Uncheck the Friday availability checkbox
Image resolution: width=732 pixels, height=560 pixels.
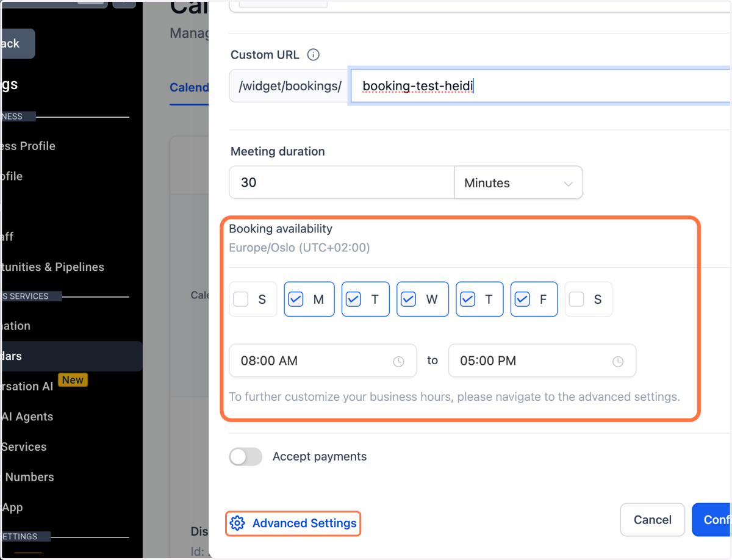pos(522,299)
